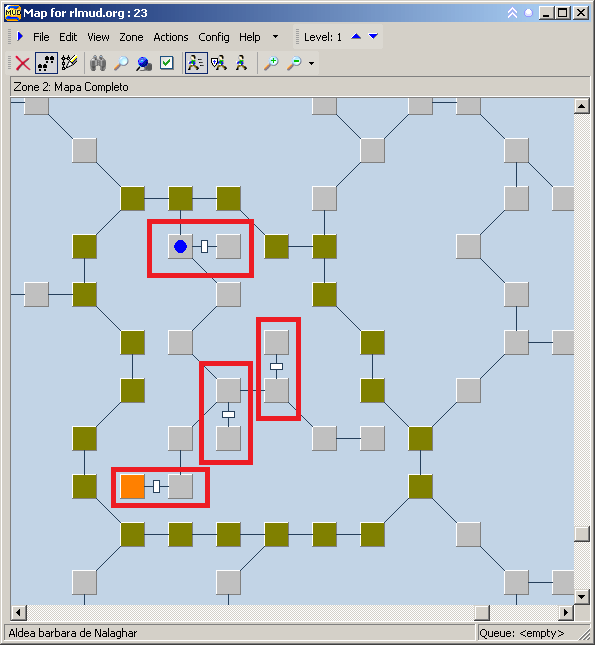
Task: Go down one level with blue arrow
Action: 373,37
